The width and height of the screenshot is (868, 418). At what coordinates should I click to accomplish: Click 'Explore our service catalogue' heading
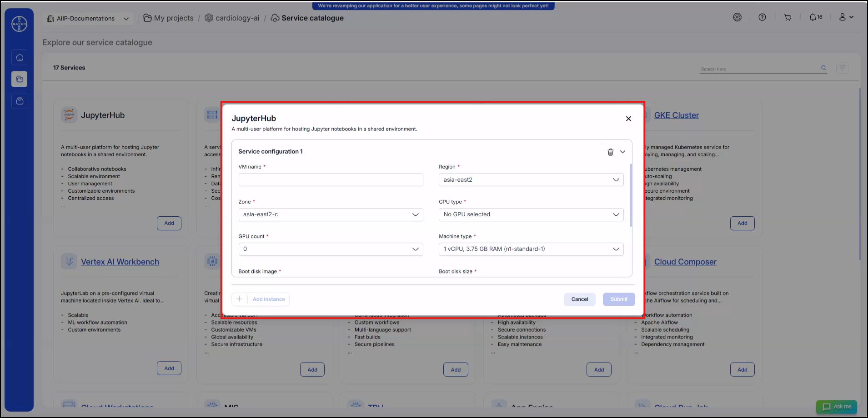(97, 42)
